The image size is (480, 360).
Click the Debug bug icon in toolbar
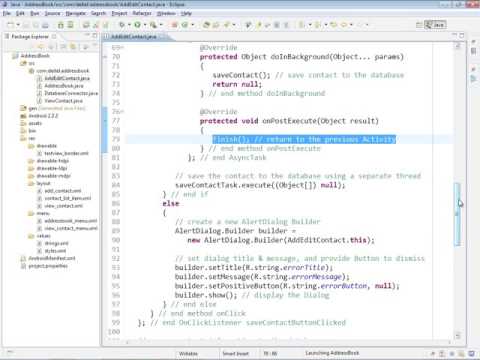122,25
